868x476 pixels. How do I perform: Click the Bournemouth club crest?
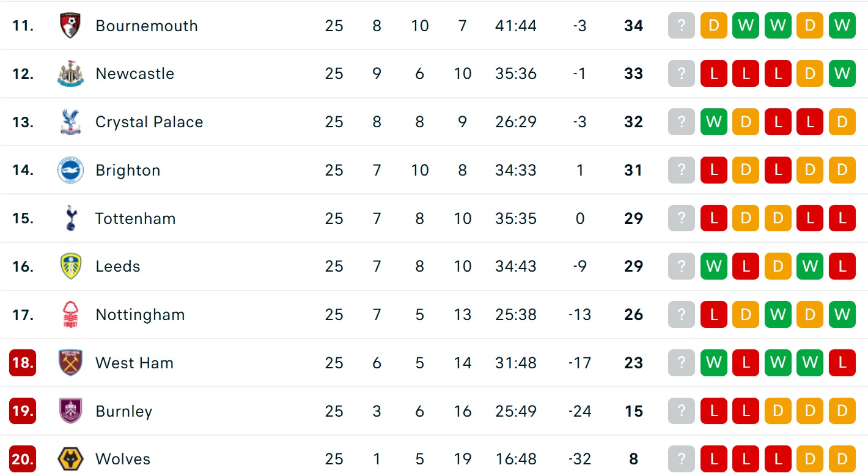click(70, 26)
